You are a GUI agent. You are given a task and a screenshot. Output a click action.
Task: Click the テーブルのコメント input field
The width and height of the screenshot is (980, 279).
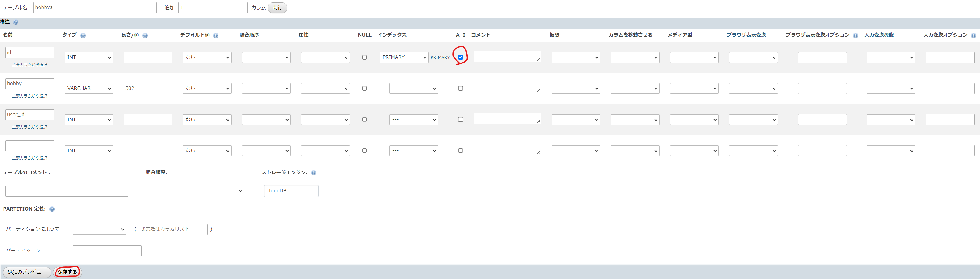pos(67,191)
